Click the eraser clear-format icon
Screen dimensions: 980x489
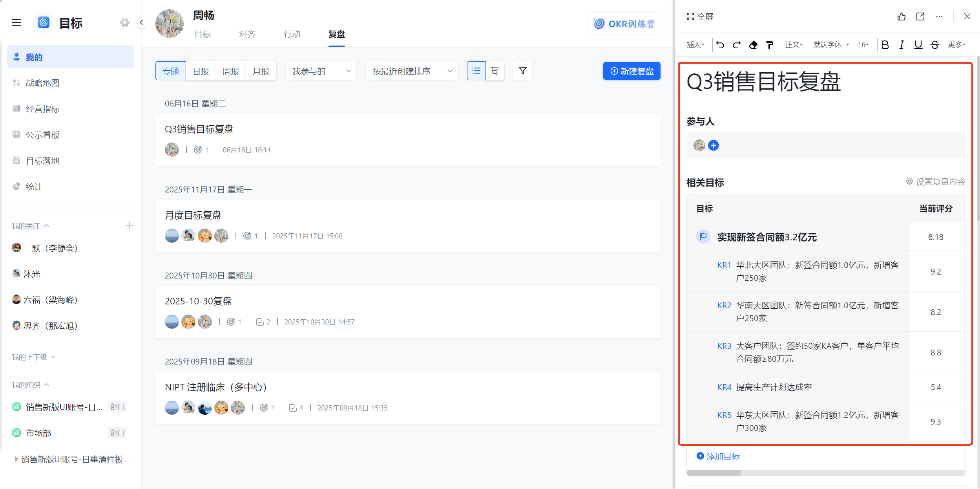pos(753,45)
